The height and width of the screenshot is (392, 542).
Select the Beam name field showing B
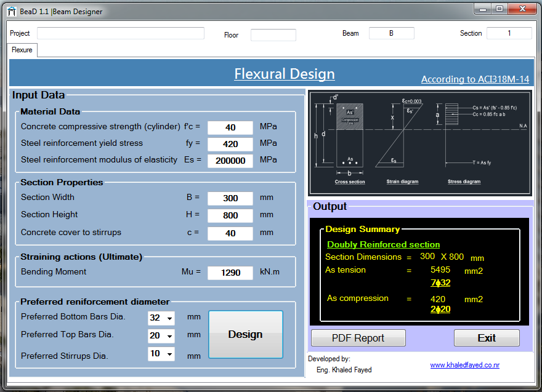click(392, 33)
